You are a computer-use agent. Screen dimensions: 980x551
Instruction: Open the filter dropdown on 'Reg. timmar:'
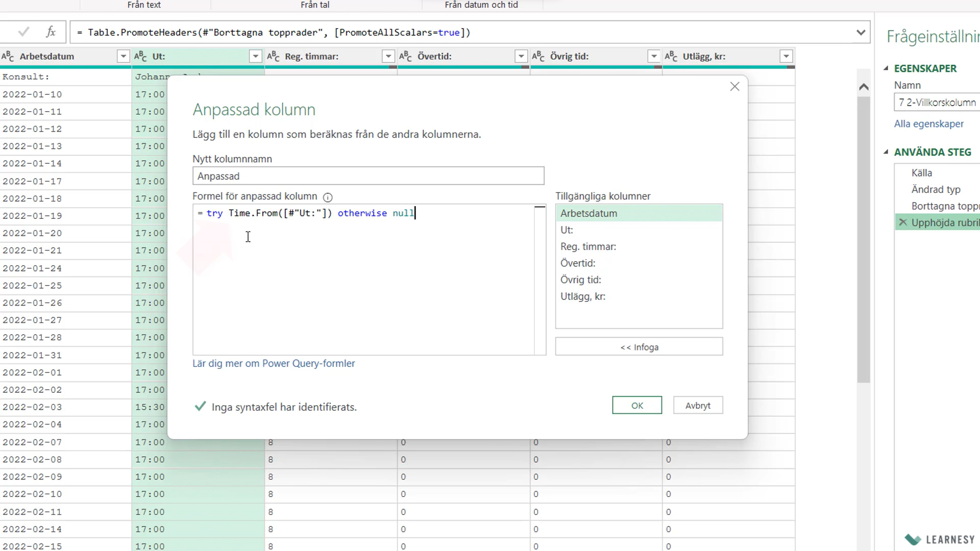[388, 56]
